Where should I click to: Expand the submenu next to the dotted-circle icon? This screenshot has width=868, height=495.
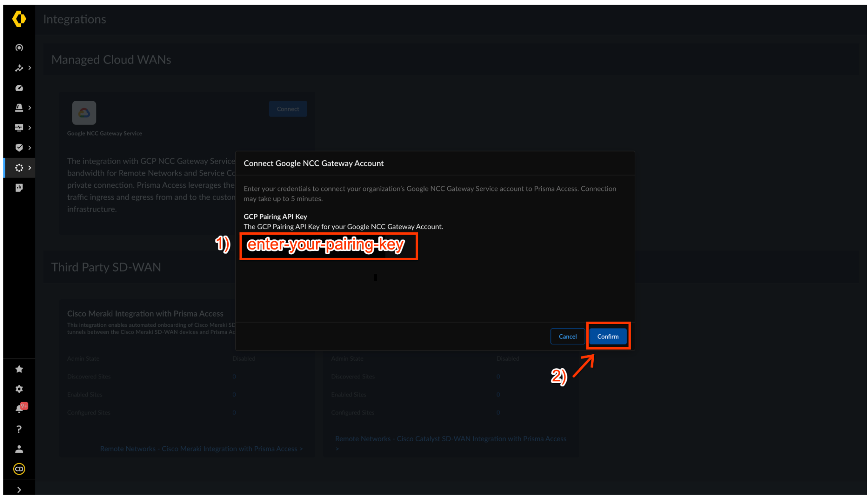point(30,168)
